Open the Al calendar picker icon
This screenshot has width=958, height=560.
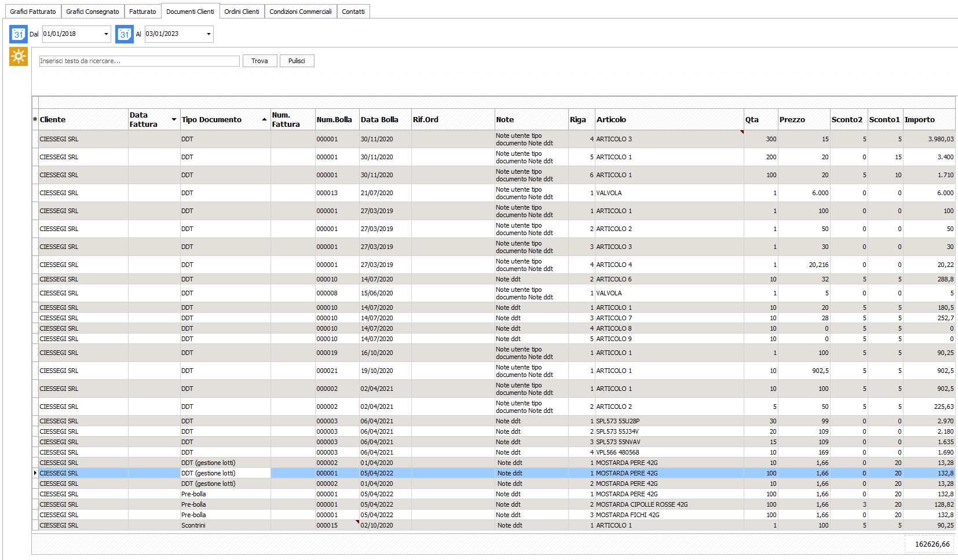pyautogui.click(x=125, y=34)
